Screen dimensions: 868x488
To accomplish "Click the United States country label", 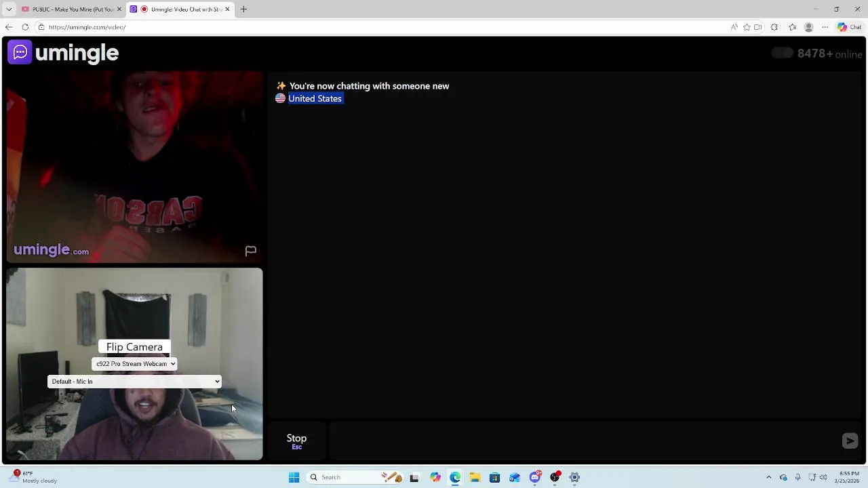I will click(315, 98).
